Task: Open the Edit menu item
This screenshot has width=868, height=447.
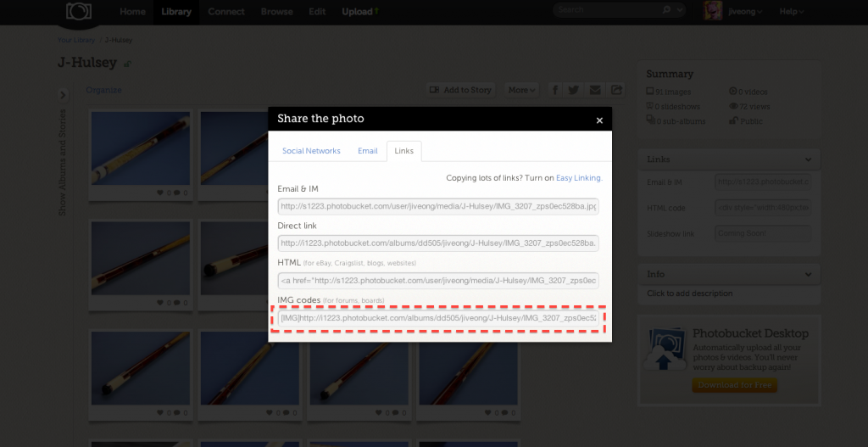Action: point(317,12)
